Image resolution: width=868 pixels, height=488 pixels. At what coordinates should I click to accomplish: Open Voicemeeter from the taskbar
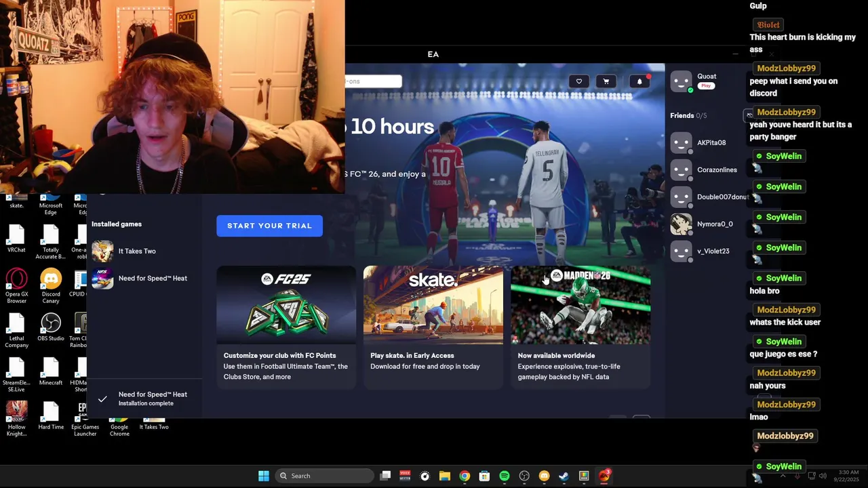pyautogui.click(x=405, y=476)
